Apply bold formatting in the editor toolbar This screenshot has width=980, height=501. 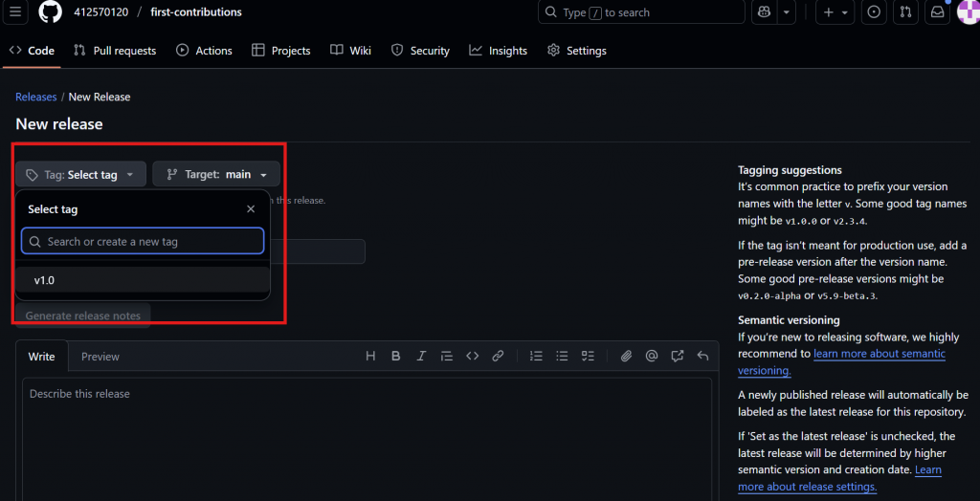(x=395, y=356)
